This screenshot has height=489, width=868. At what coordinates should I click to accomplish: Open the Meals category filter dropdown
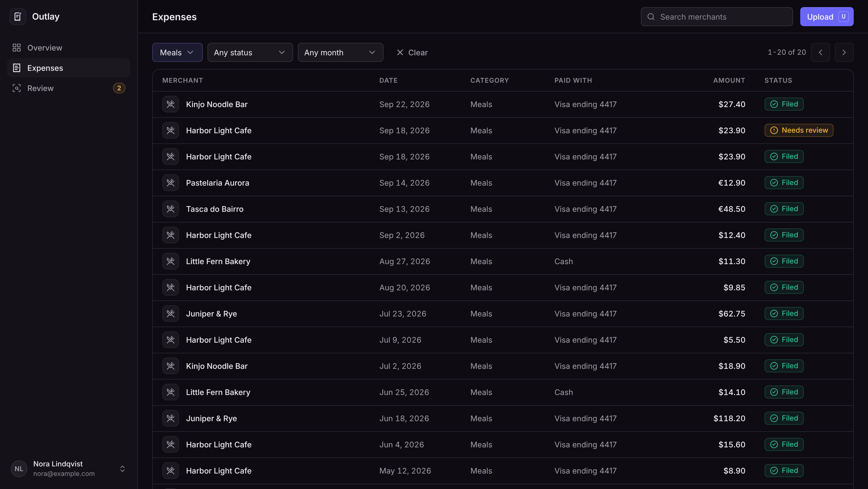pos(177,52)
